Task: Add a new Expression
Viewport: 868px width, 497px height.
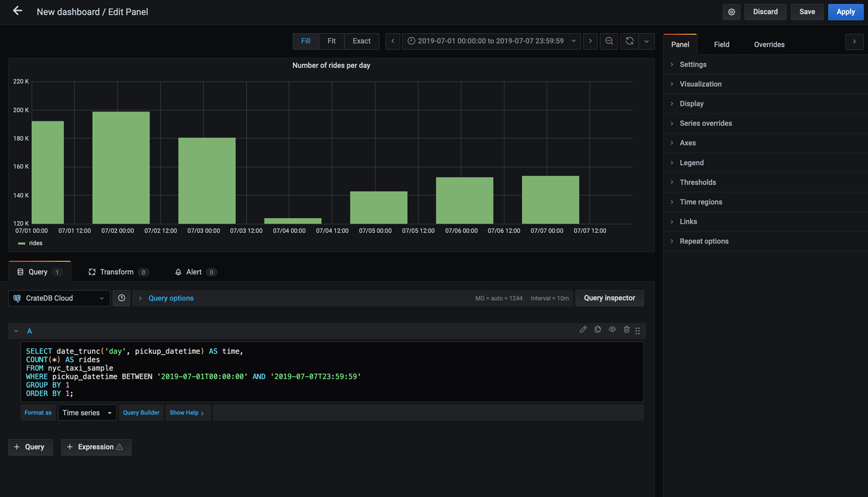Action: [x=96, y=447]
